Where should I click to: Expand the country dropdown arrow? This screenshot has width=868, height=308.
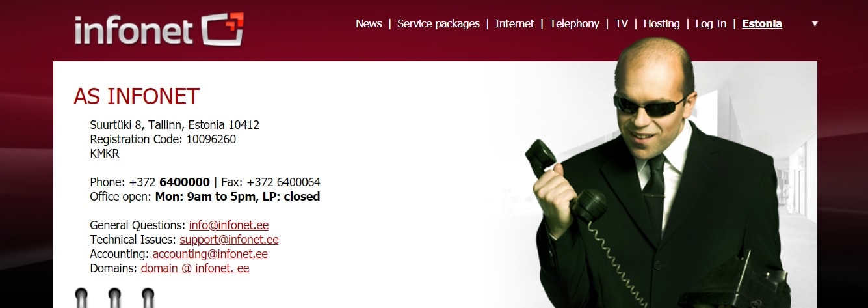tap(815, 24)
